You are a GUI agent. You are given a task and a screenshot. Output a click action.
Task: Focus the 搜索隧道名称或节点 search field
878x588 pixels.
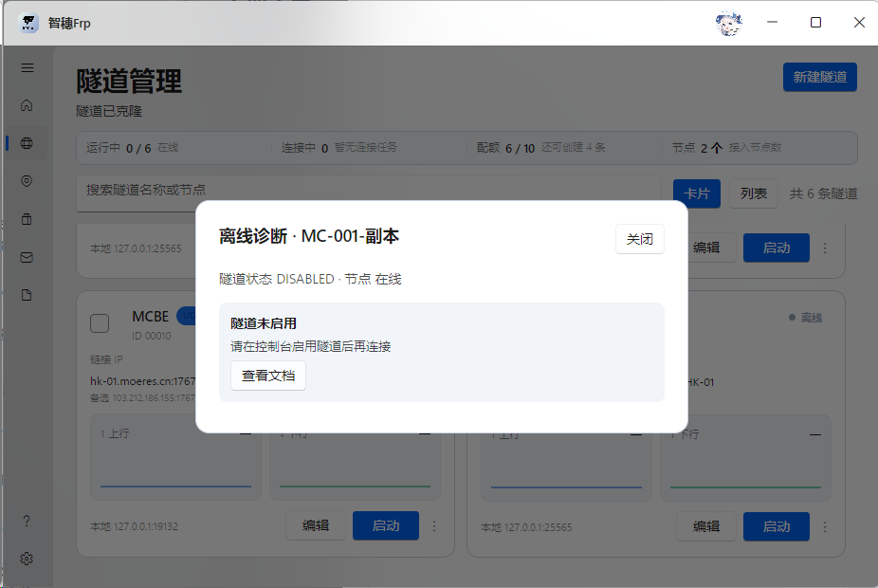(x=369, y=190)
